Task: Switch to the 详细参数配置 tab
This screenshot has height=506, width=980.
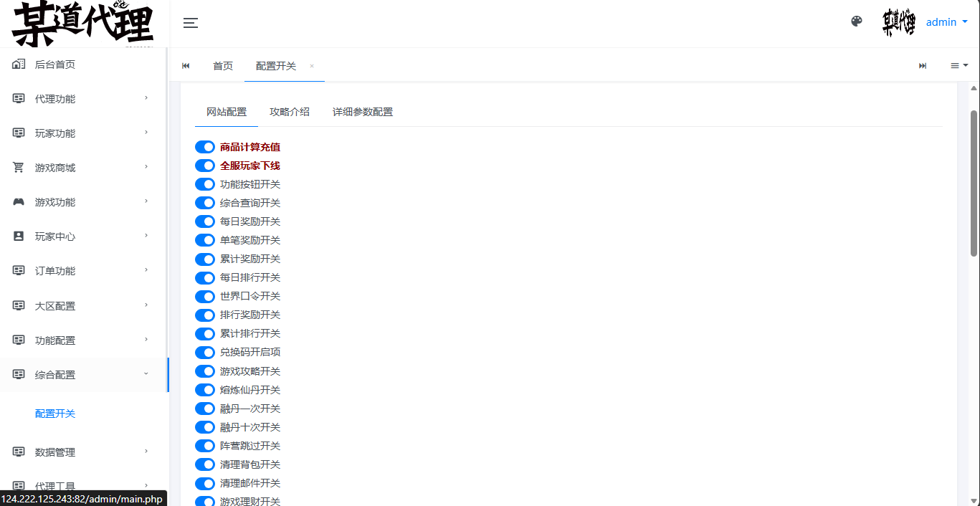Action: pyautogui.click(x=362, y=112)
